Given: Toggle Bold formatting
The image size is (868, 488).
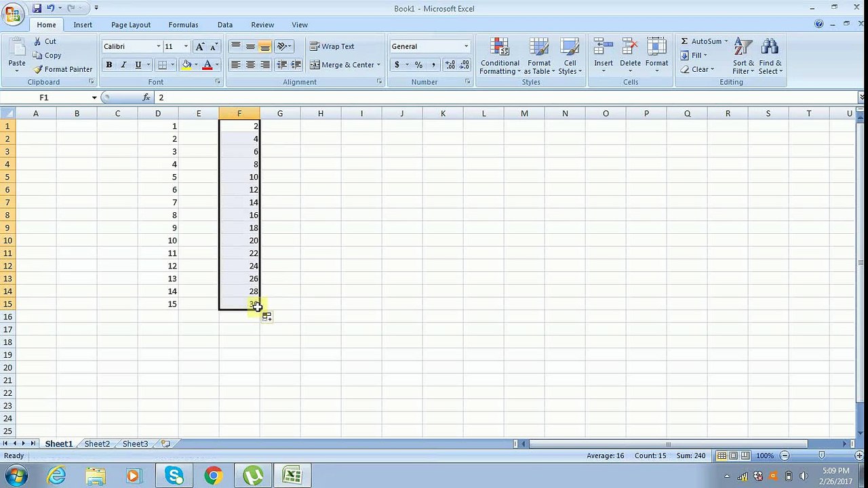Looking at the screenshot, I should 108,64.
